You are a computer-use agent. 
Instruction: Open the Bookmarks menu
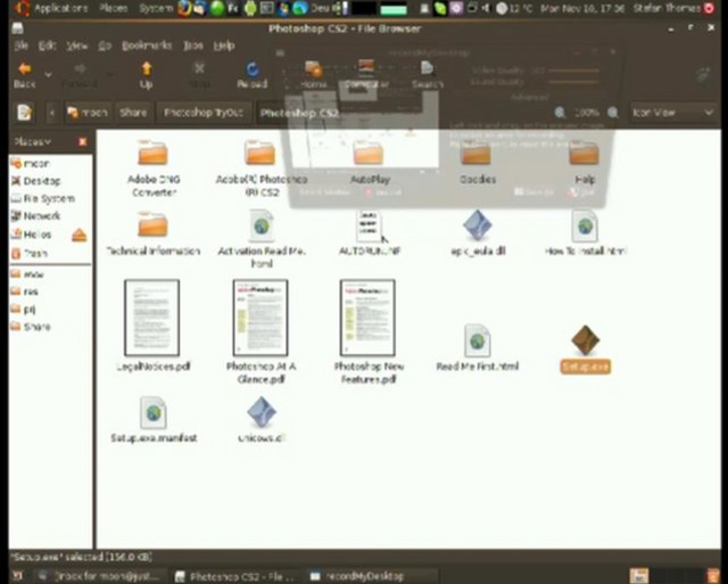pos(147,46)
